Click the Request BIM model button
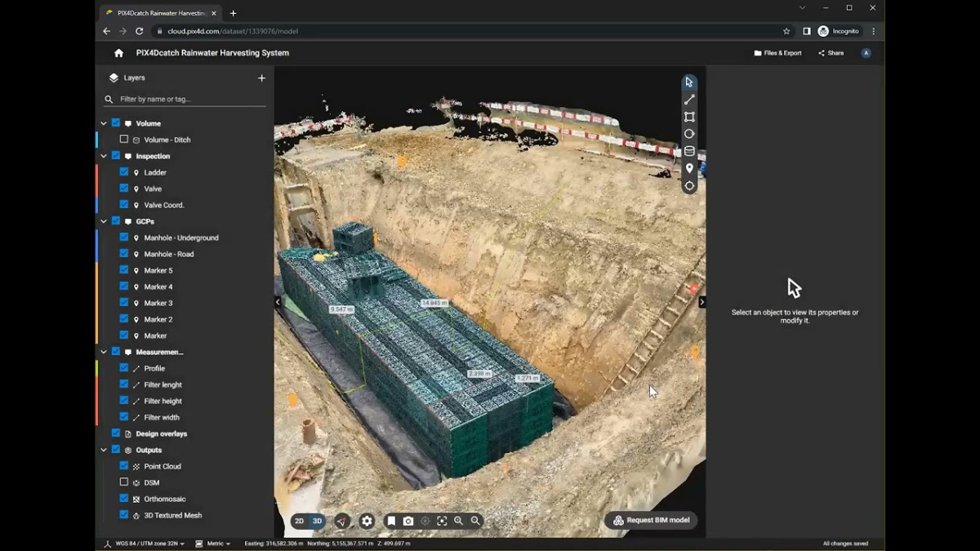This screenshot has width=980, height=551. pos(651,520)
